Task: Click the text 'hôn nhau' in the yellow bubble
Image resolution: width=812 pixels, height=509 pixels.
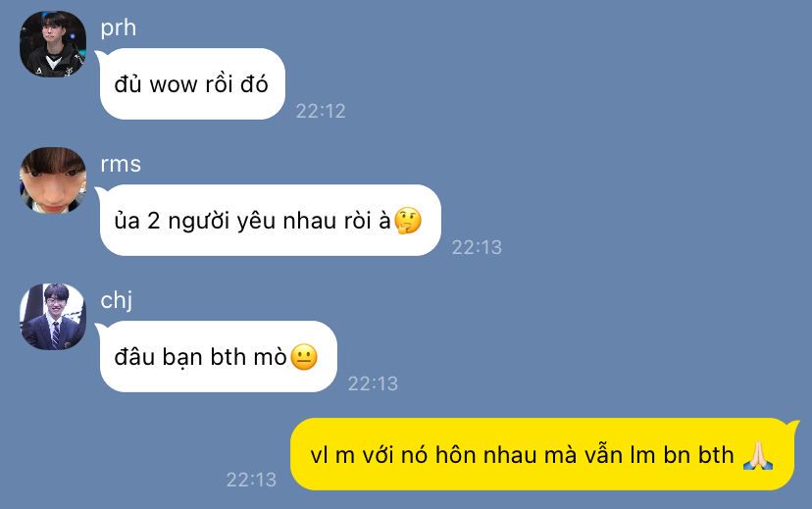Action: [485, 455]
